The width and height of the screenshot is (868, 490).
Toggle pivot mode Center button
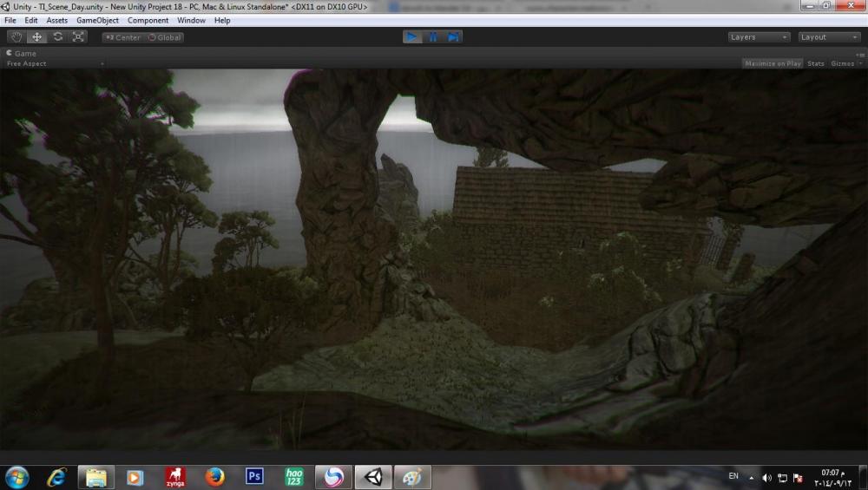(123, 37)
